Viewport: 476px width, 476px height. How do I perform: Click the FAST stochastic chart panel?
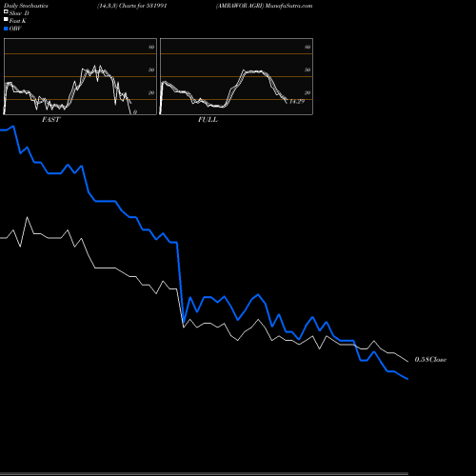80,76
